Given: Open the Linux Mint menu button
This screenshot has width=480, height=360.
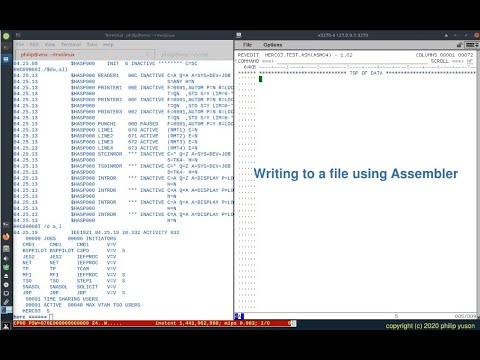Looking at the screenshot, I should click(6, 36).
